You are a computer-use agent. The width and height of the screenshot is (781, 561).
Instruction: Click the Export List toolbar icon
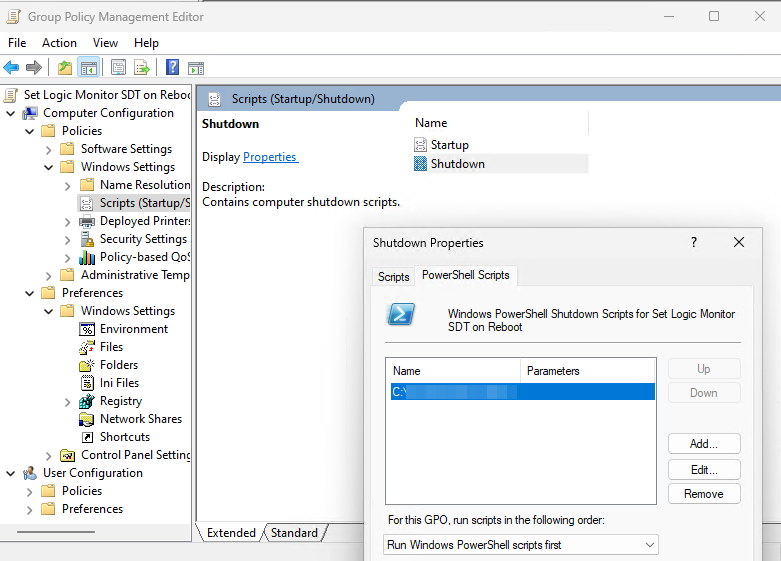(143, 68)
